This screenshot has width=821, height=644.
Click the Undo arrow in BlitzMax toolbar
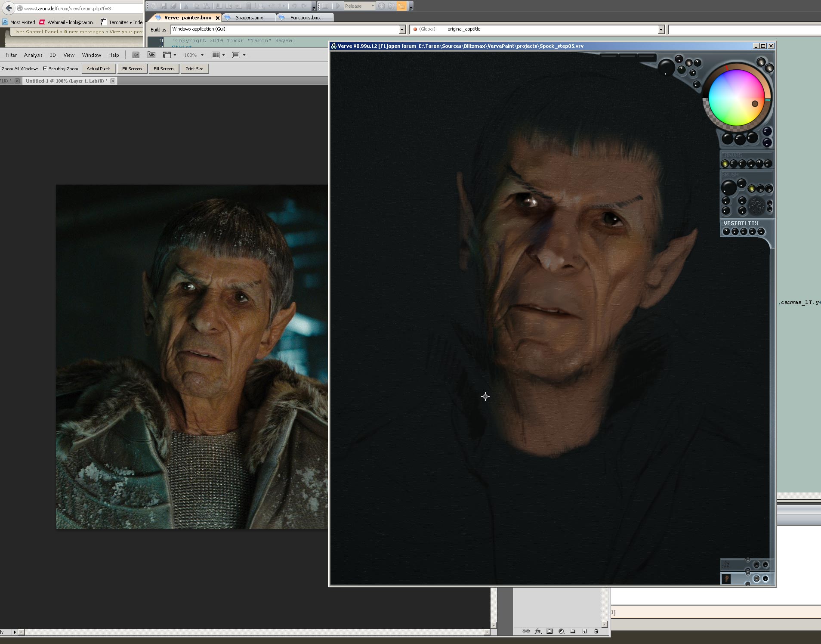coord(294,6)
